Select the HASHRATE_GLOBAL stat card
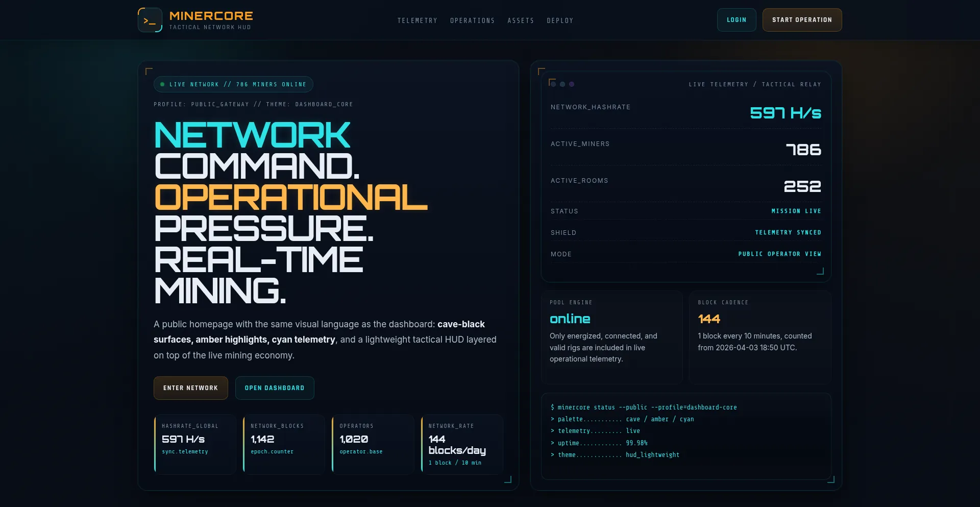This screenshot has width=980, height=507. [195, 444]
